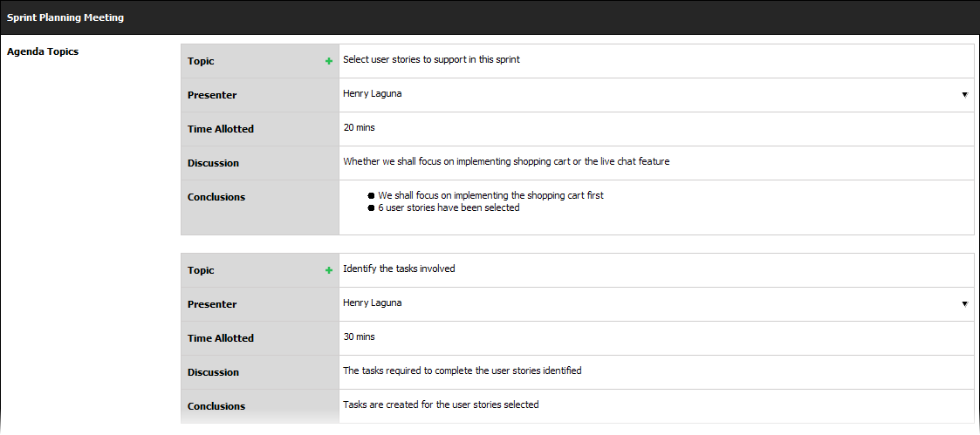Click the 'Identify the tasks involved' topic field
980x435 pixels.
tap(399, 268)
